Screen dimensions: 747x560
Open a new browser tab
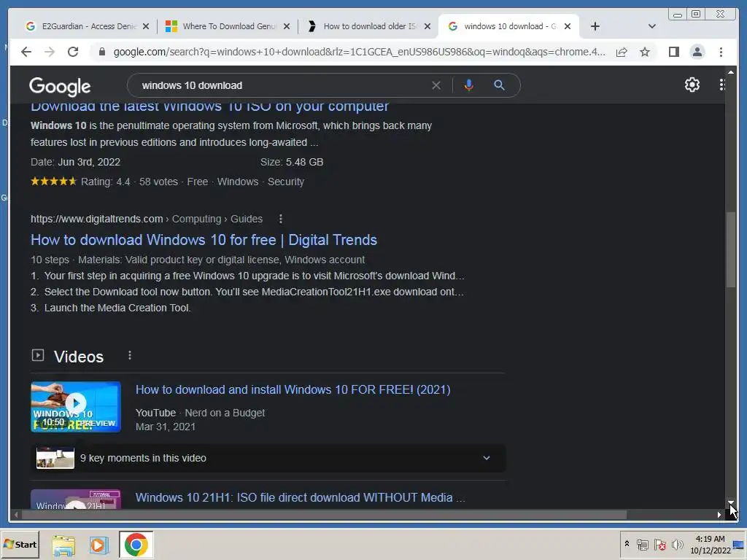pos(595,27)
